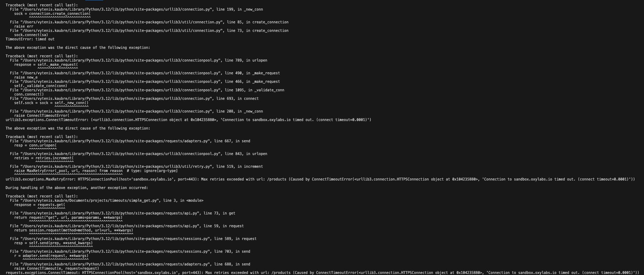The height and width of the screenshot is (275, 644).
Task: Open the connection.py line 693 file path
Action: tap(117, 99)
